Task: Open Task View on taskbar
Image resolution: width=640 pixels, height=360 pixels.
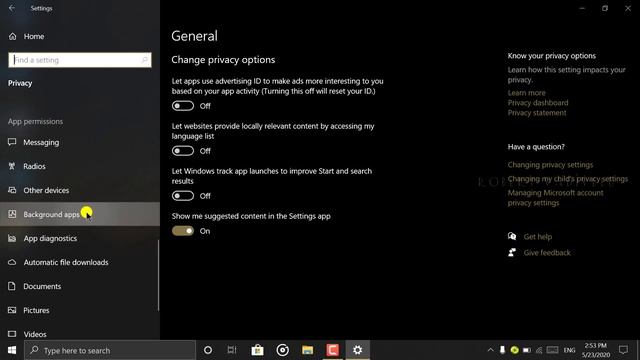Action: pyautogui.click(x=232, y=350)
